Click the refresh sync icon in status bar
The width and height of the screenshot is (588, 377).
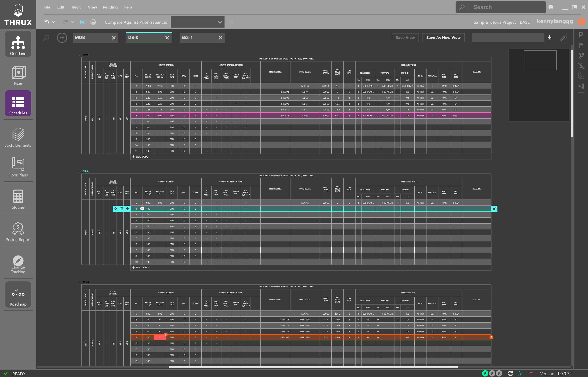(510, 373)
